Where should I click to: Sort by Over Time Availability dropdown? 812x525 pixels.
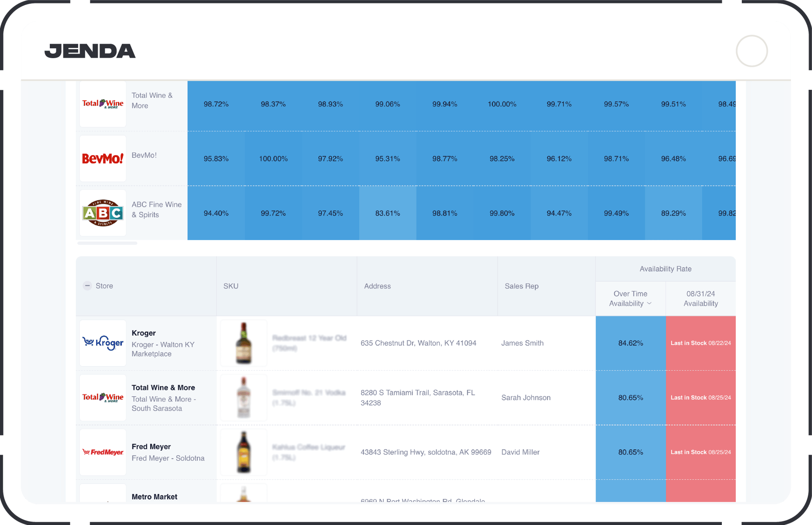(630, 298)
